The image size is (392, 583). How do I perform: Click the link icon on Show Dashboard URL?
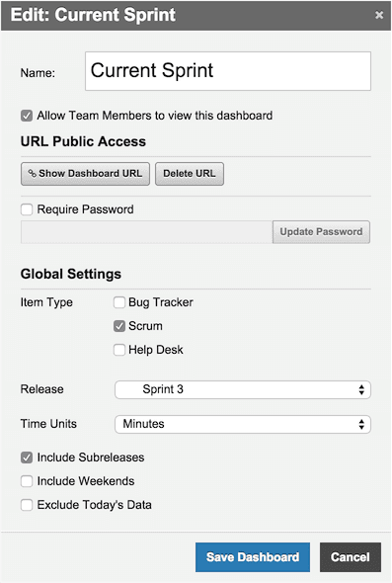(x=33, y=173)
